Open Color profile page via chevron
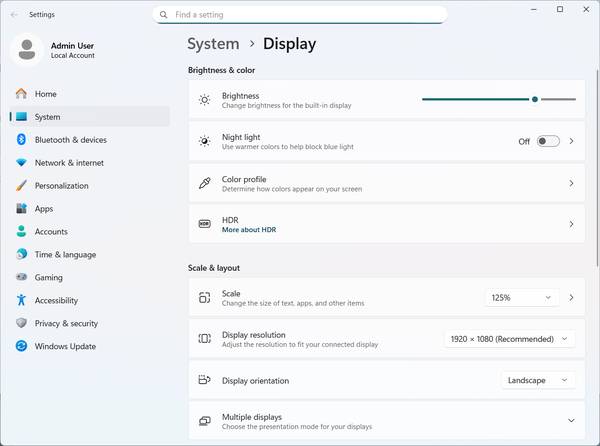The height and width of the screenshot is (446, 600). tap(571, 183)
